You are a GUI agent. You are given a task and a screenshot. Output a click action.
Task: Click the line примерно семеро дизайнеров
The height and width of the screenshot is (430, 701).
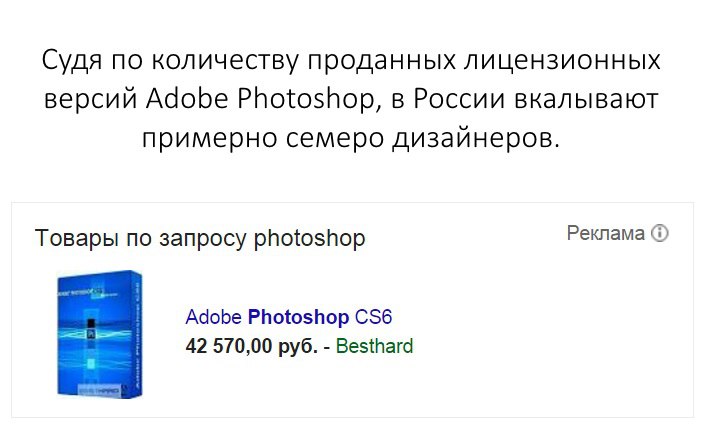coord(350,137)
